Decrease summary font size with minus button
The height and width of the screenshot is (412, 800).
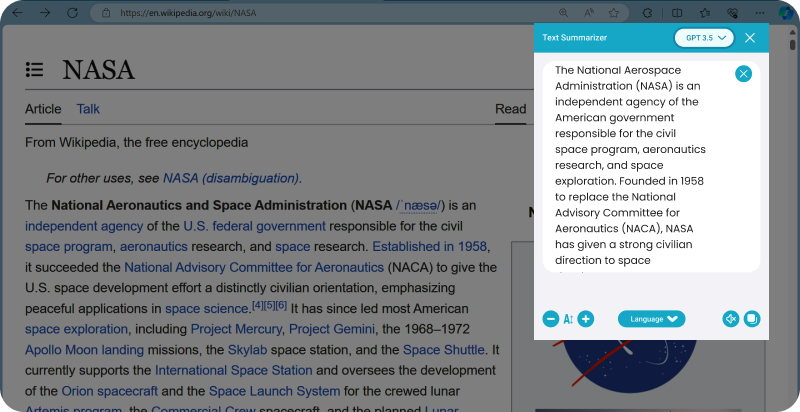tap(551, 319)
